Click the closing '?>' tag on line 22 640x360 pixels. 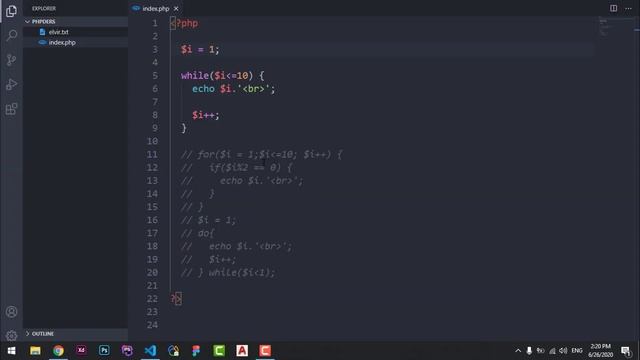click(x=176, y=298)
